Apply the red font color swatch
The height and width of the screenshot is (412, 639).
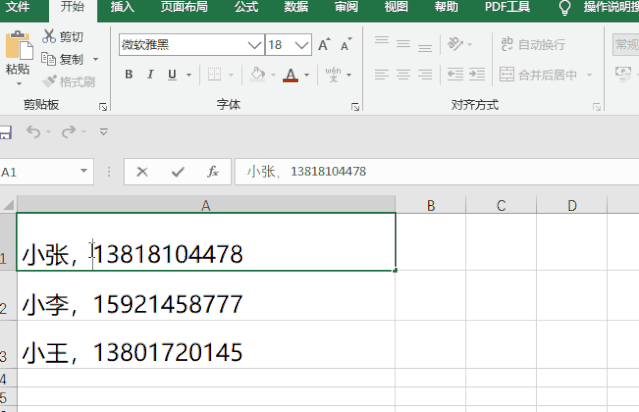tap(290, 75)
